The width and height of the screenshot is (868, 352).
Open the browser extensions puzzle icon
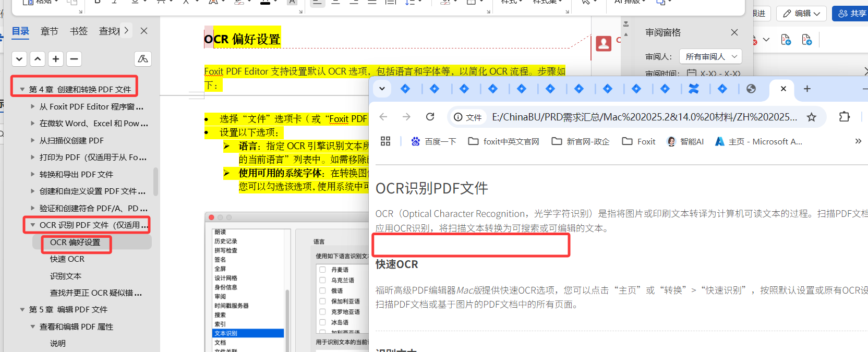844,117
